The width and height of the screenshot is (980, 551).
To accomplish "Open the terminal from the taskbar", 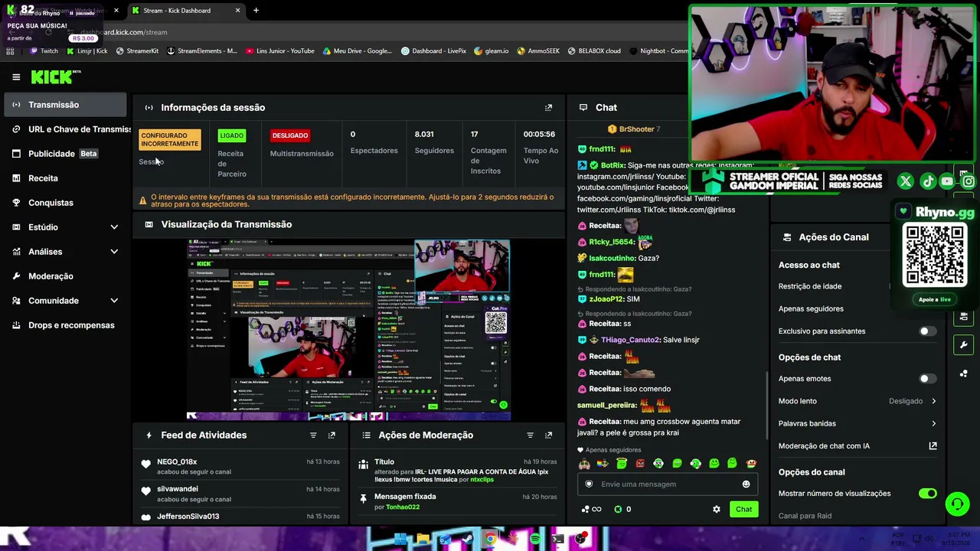I will [557, 539].
